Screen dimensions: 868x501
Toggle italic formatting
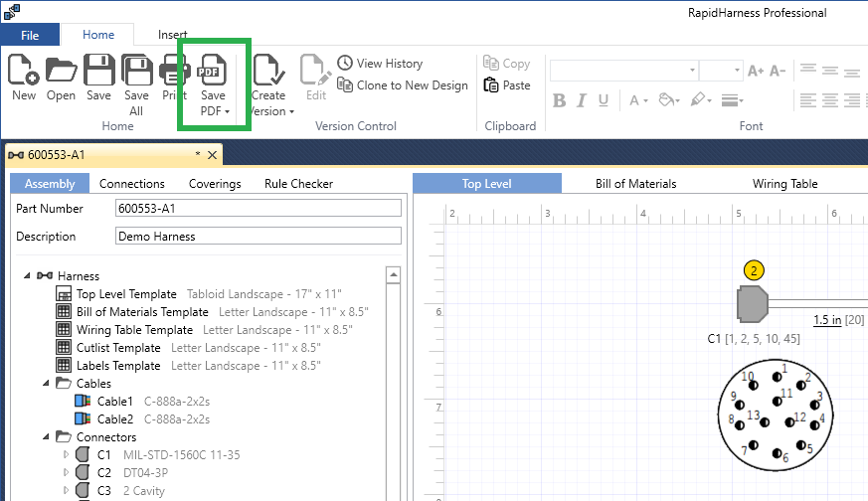[x=581, y=100]
